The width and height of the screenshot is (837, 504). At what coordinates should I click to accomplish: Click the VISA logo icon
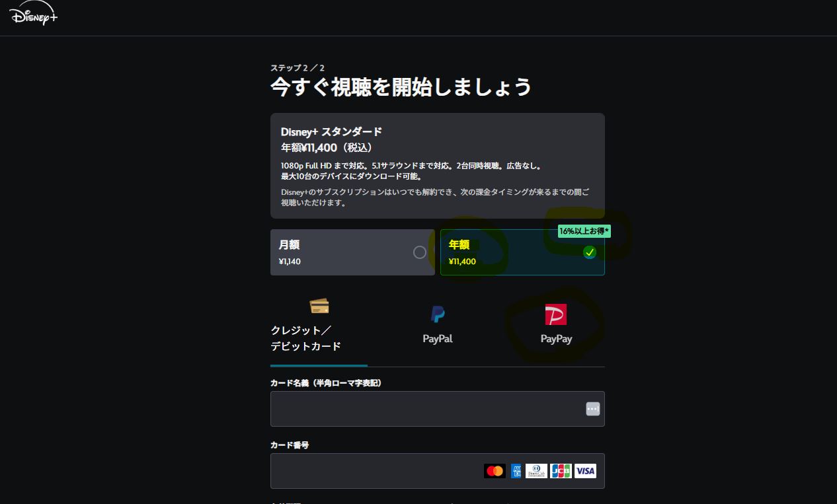point(585,471)
